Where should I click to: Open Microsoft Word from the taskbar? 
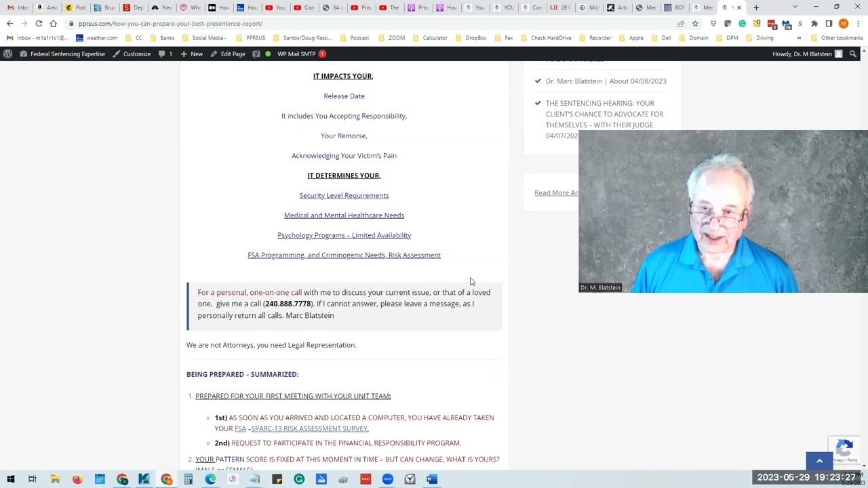[432, 479]
